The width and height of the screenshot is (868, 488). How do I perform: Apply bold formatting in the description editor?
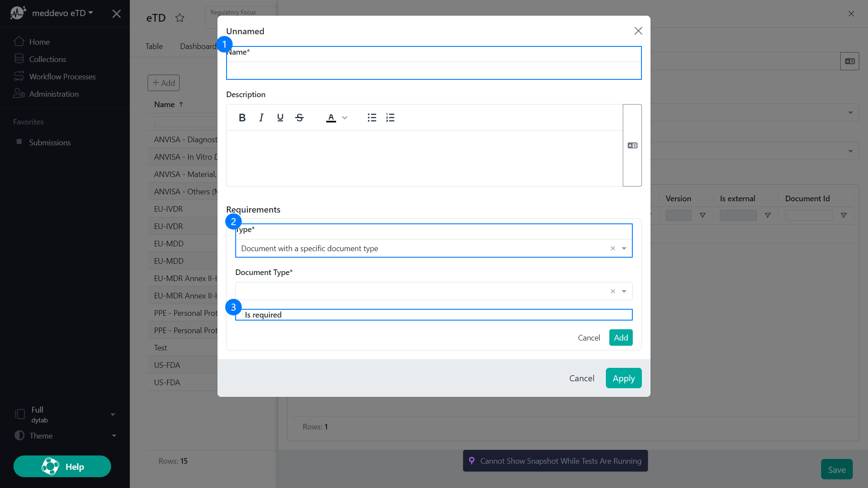click(x=242, y=117)
